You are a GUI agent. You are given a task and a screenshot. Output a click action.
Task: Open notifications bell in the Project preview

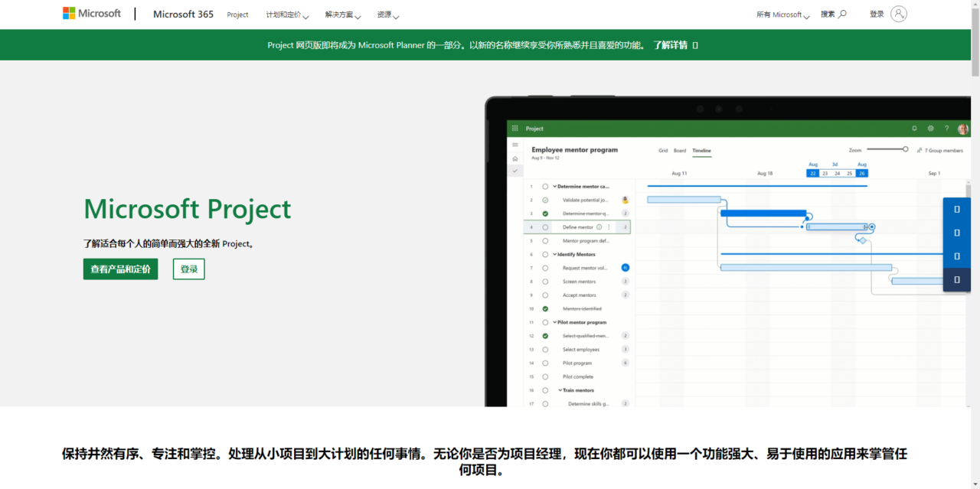point(914,129)
